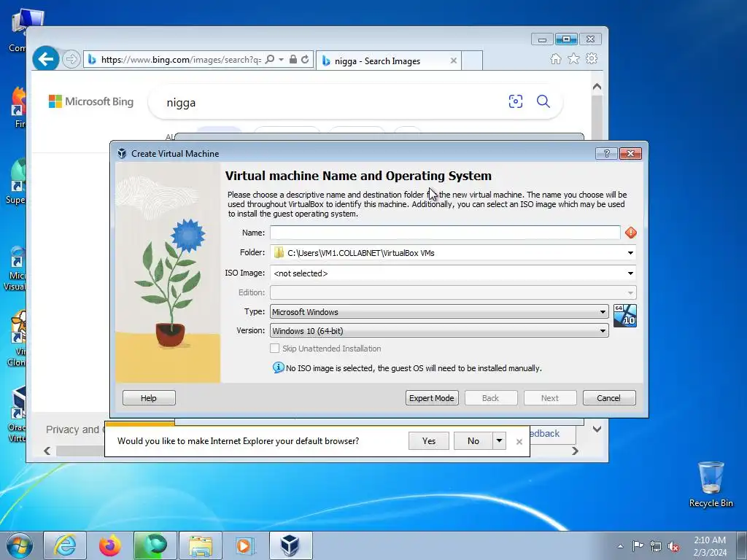Click the red name error warning icon
This screenshot has width=747, height=560.
(631, 233)
